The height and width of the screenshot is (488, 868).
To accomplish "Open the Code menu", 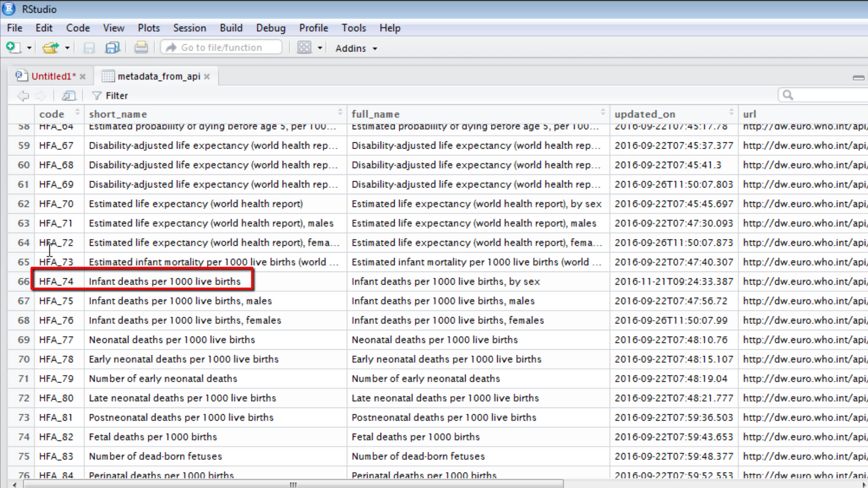I will [78, 28].
